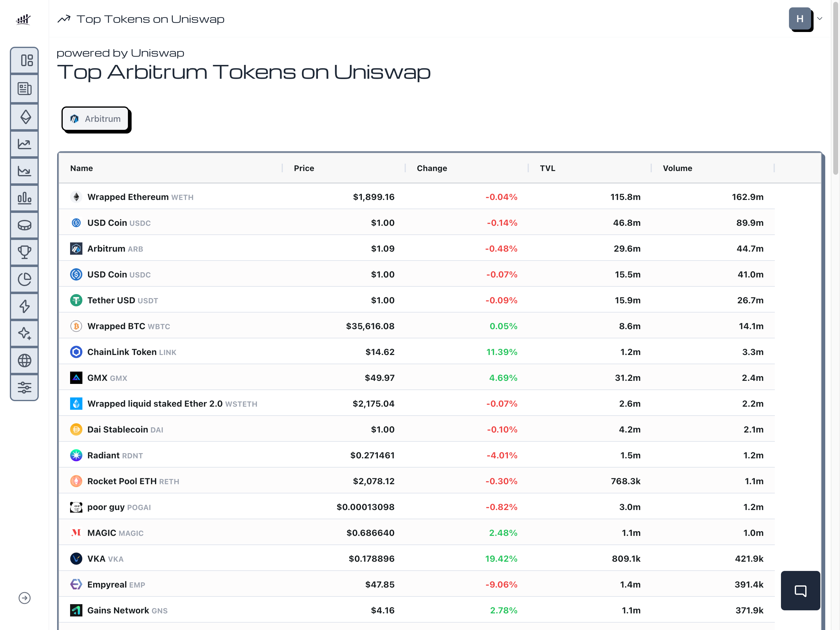This screenshot has width=840, height=630.
Task: Select the Arbitrum network chip
Action: (96, 119)
